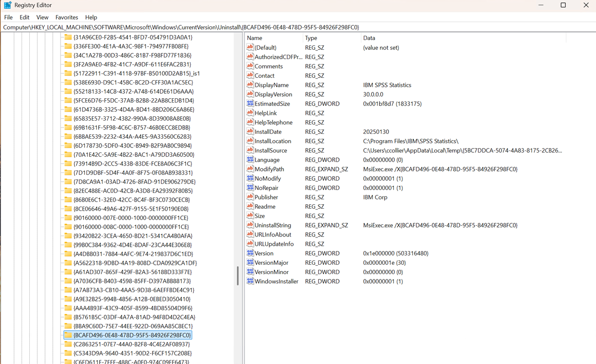Click the string icon beside Publisher

point(250,197)
